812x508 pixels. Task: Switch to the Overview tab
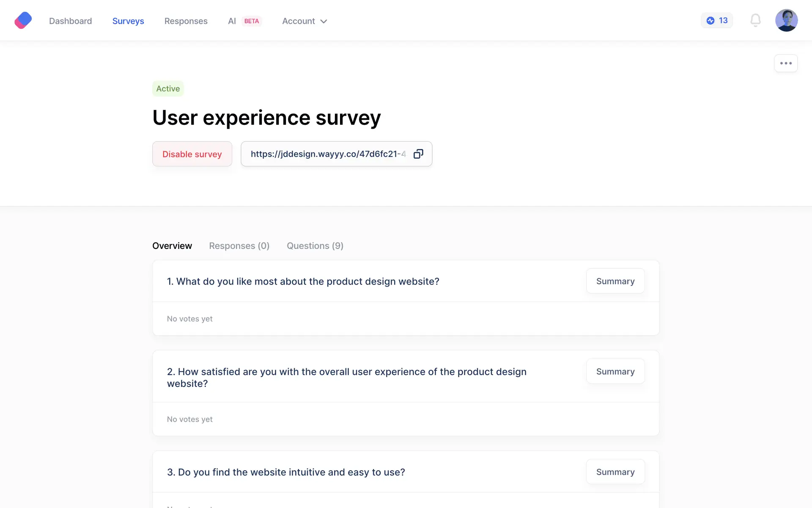(172, 246)
